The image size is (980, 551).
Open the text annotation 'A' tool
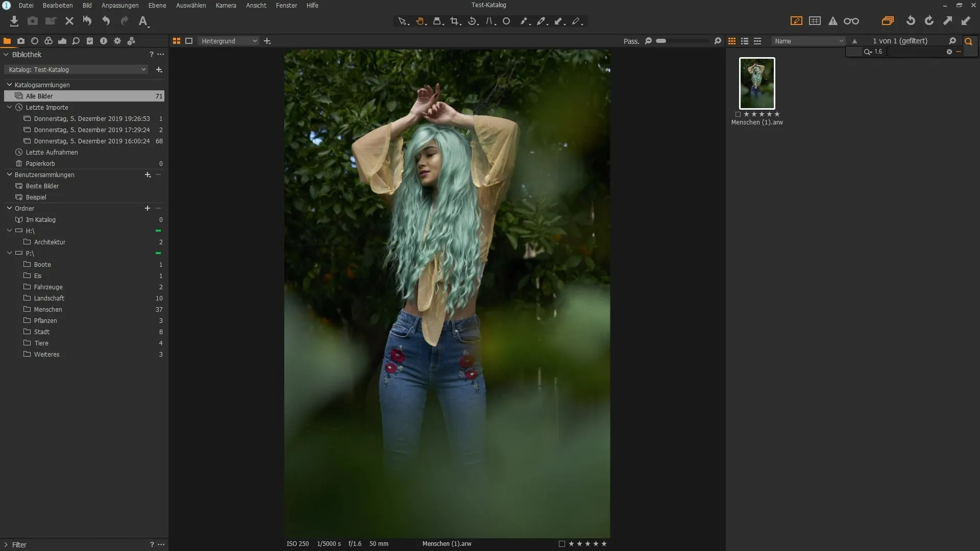143,21
